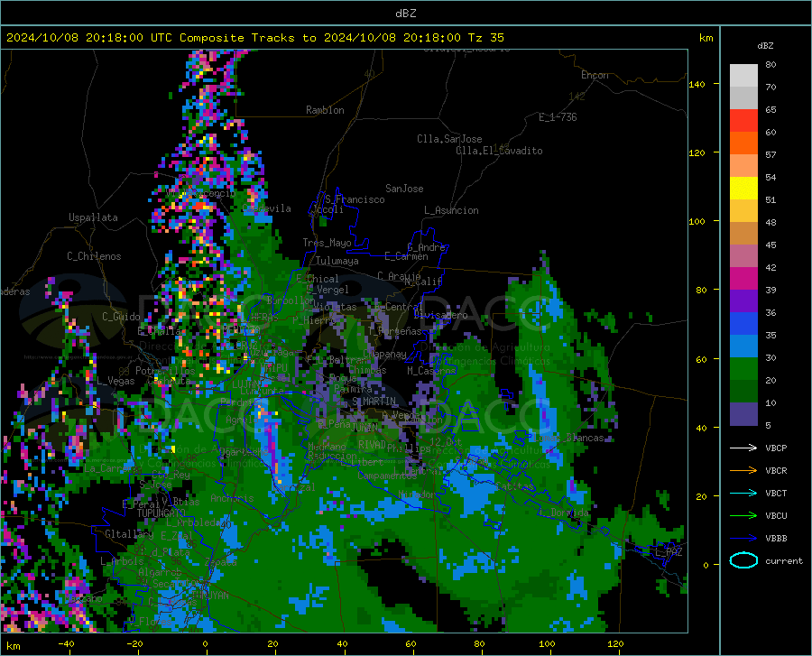The height and width of the screenshot is (656, 812).
Task: Select the royal blue 35–36 dBZ swatch
Action: click(x=743, y=324)
